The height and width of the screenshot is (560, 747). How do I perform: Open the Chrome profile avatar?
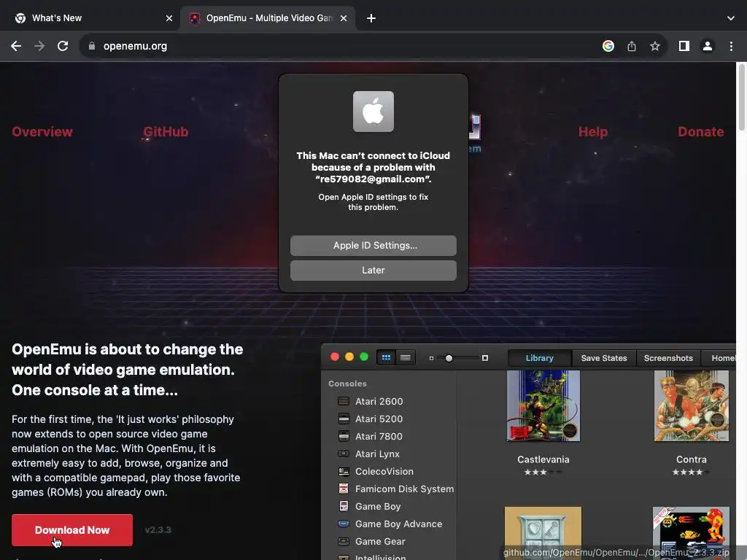[708, 46]
